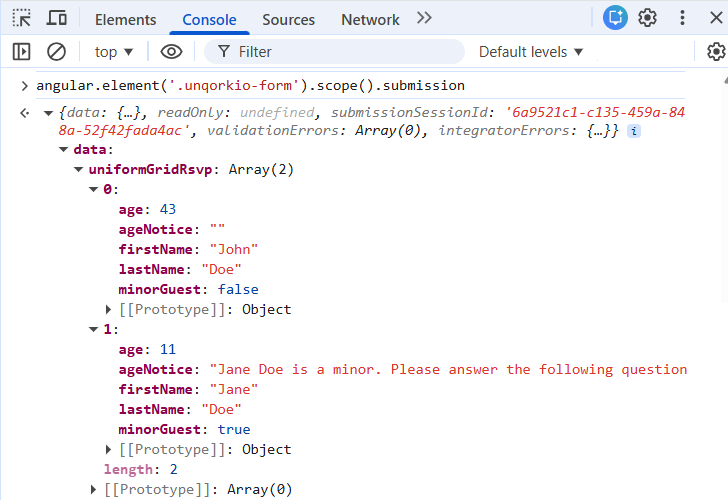Open the Default levels dropdown
The height and width of the screenshot is (500, 728).
point(531,52)
